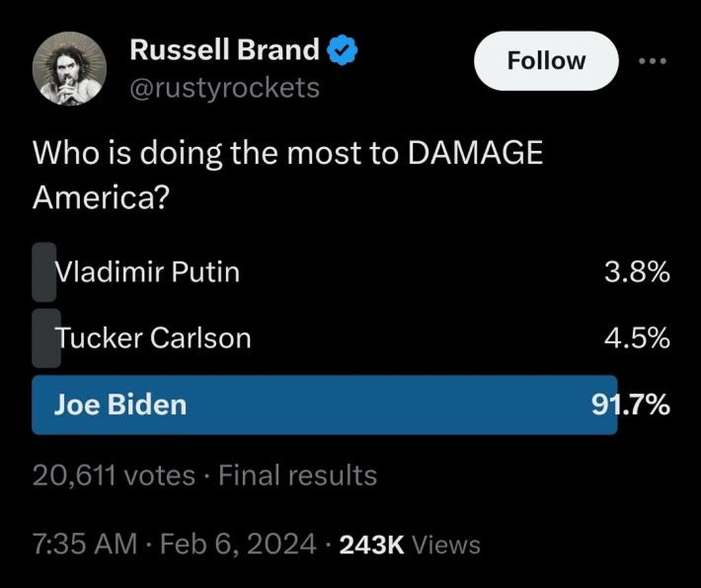701x588 pixels.
Task: Select the Tucker Carlson poll option
Action: (x=153, y=337)
